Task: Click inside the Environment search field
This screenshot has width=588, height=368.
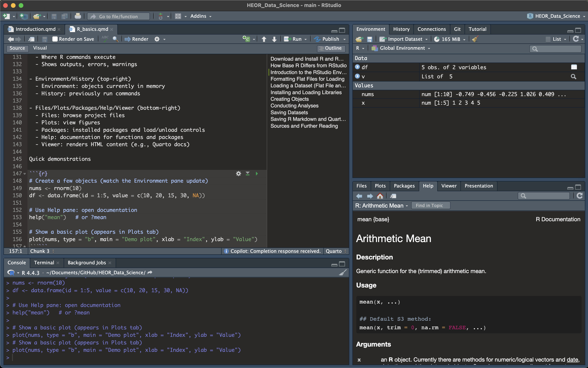Action: pos(555,49)
